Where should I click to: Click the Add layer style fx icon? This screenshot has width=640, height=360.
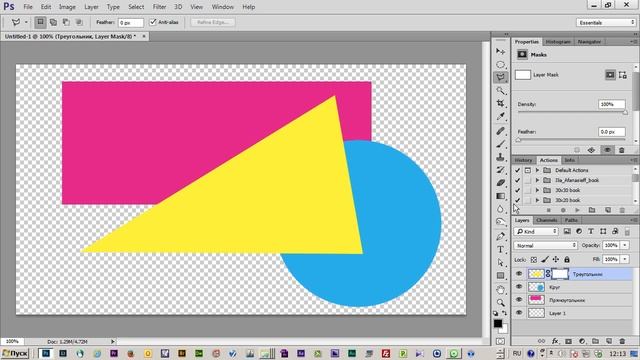[555, 341]
